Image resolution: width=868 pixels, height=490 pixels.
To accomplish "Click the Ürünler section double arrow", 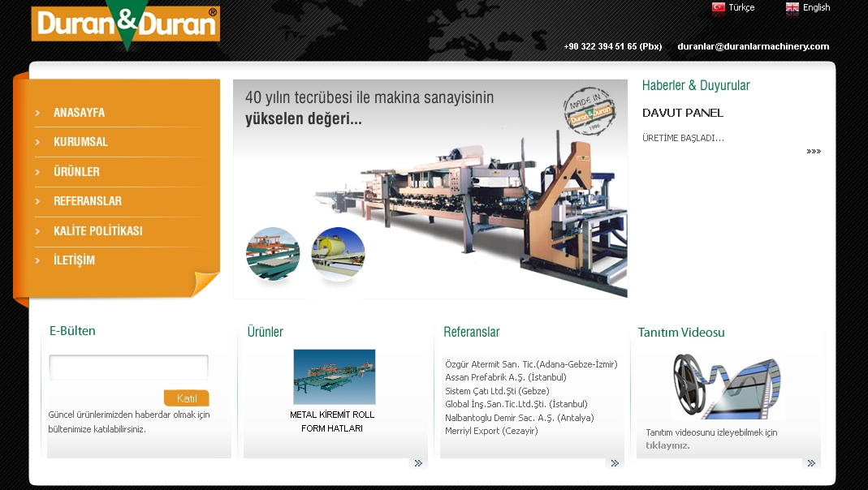I will point(418,463).
